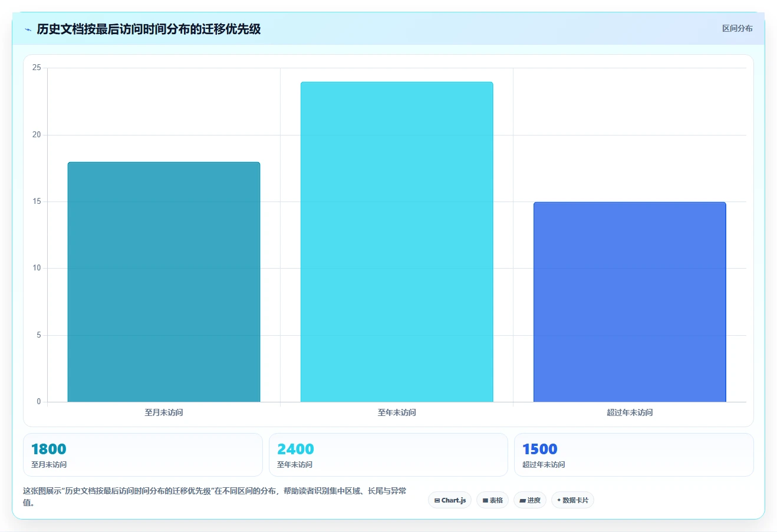Click the x-axis label 至月未访问
777x532 pixels.
tap(164, 412)
